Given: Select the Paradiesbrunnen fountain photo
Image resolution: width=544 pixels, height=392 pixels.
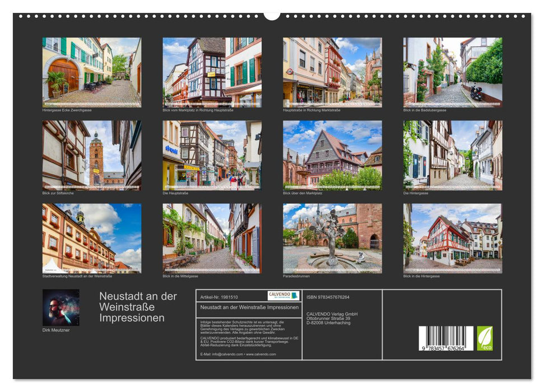Looking at the screenshot, I should pos(332,238).
